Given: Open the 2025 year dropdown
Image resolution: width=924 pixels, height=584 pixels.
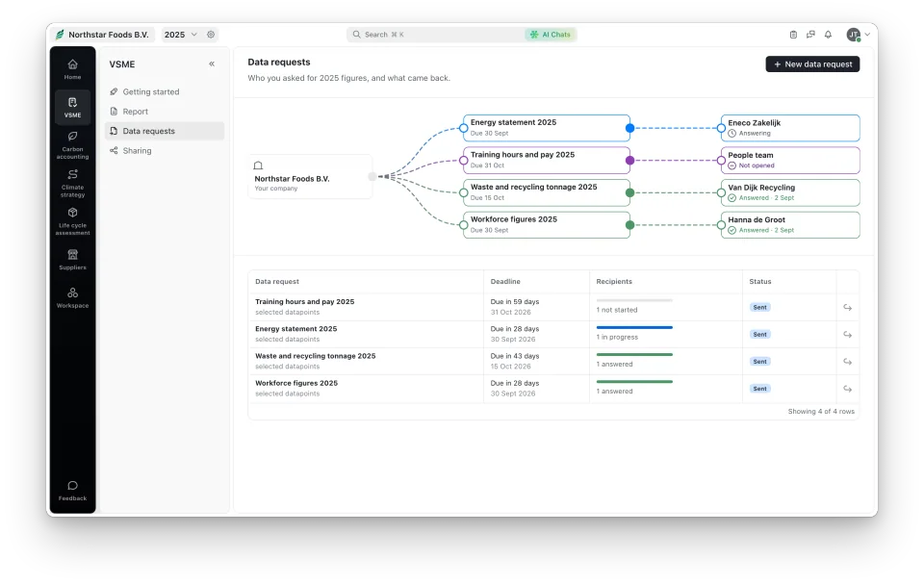Looking at the screenshot, I should tap(180, 35).
